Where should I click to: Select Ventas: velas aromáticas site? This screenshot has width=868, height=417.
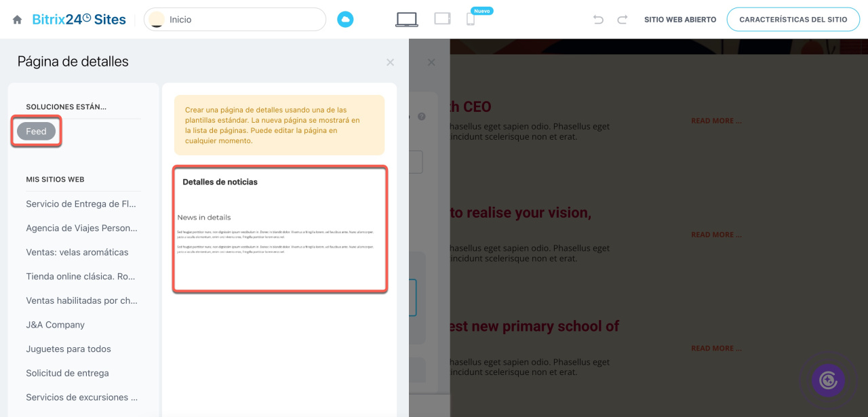point(77,252)
